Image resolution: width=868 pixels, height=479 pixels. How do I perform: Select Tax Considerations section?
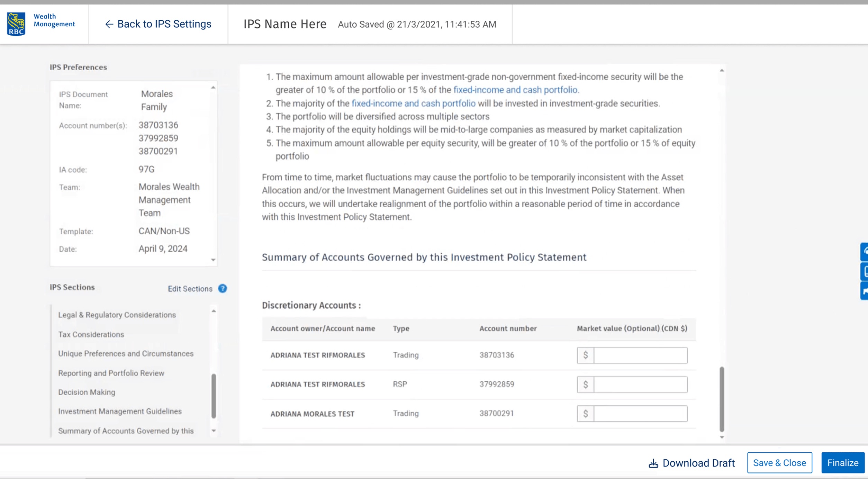click(x=91, y=334)
